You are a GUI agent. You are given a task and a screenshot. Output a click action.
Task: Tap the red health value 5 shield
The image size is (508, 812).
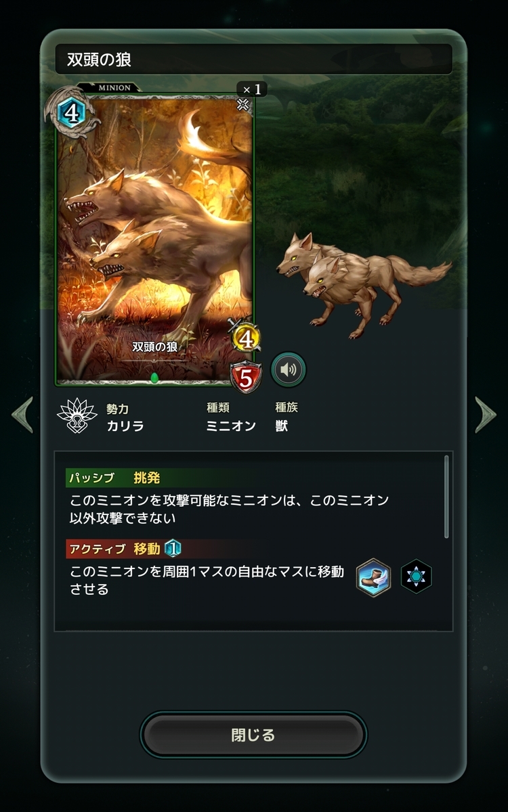pos(246,378)
